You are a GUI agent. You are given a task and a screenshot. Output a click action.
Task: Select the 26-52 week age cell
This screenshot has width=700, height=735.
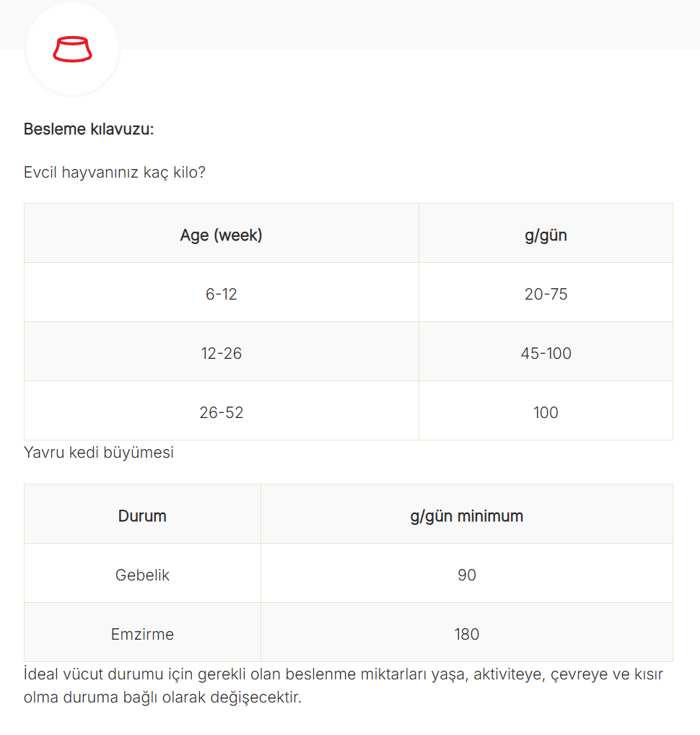221,411
